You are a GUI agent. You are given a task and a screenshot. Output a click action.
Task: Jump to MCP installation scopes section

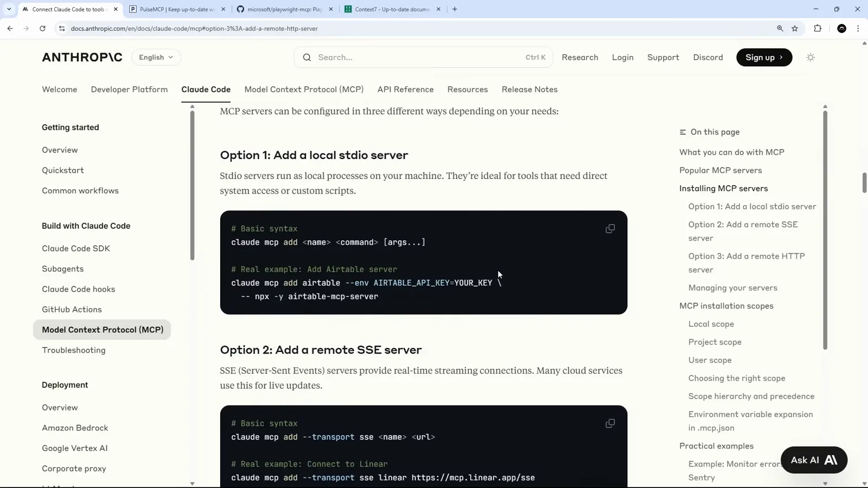point(726,306)
